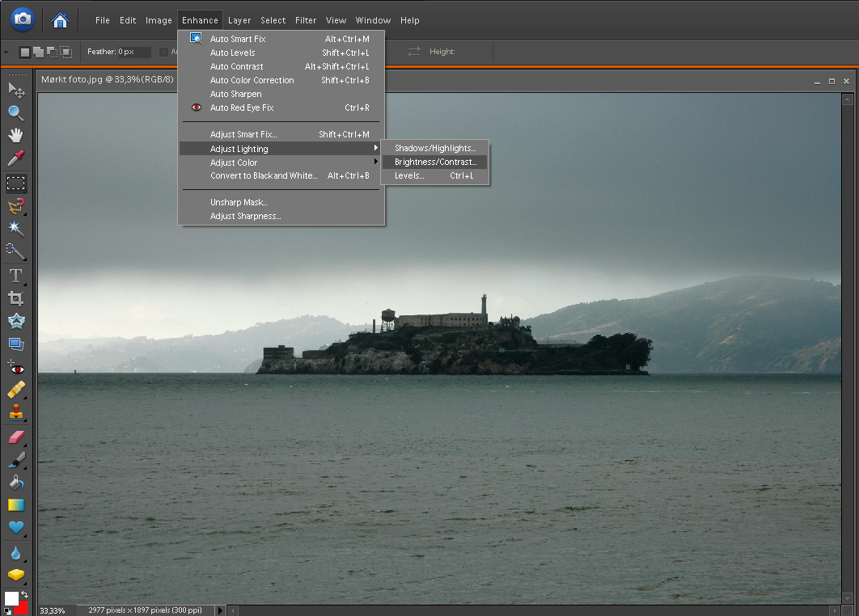Click Unsharp Mask in Enhance menu
Image resolution: width=859 pixels, height=616 pixels.
point(239,202)
